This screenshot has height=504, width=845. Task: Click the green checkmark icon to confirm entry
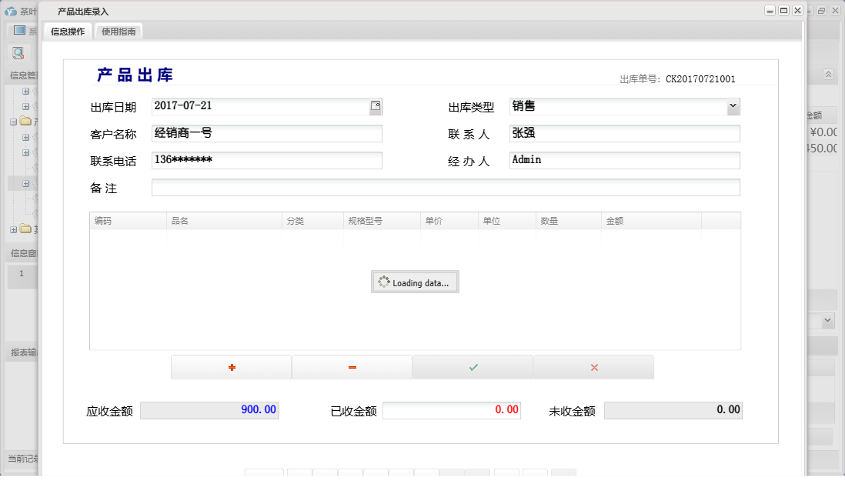473,367
